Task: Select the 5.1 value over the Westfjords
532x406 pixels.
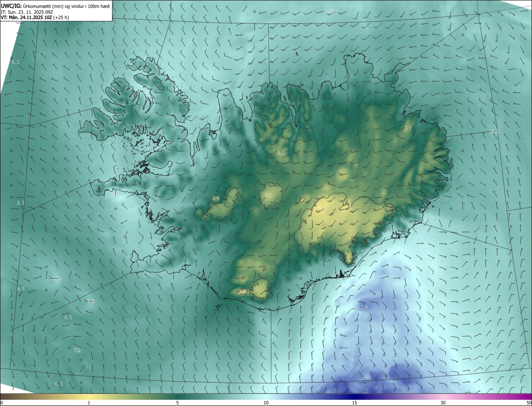Action: [127, 103]
